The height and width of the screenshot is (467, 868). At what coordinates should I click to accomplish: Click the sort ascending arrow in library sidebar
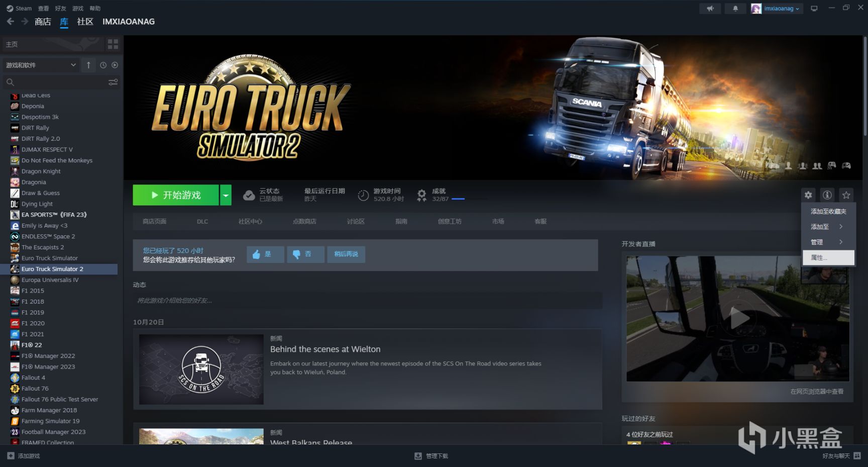[x=88, y=65]
